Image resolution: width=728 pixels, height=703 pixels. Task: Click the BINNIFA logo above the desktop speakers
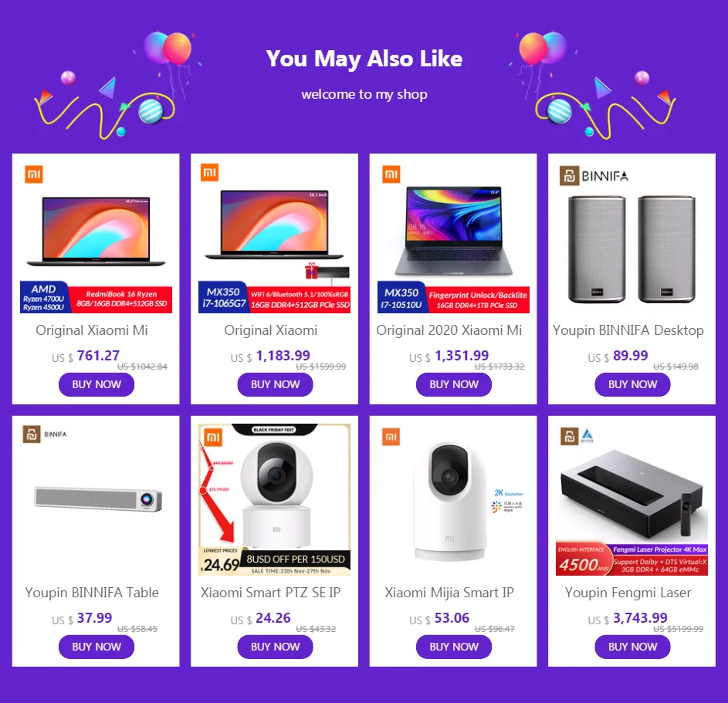pos(594,176)
